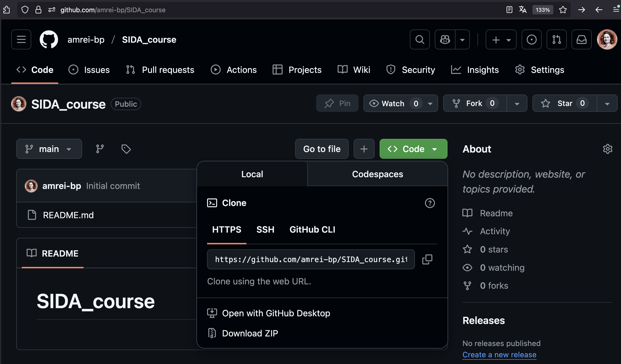The image size is (621, 364).
Task: Open the Create new plus menu in header
Action: tap(501, 39)
